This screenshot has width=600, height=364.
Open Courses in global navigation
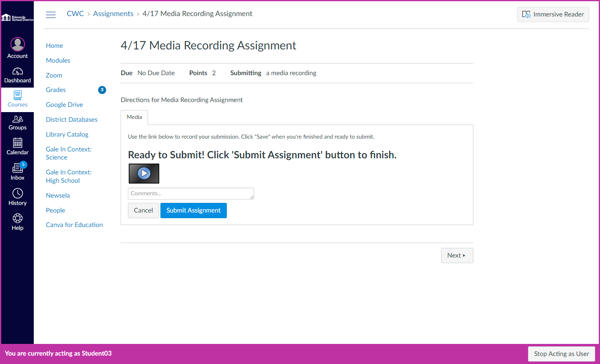(x=18, y=99)
